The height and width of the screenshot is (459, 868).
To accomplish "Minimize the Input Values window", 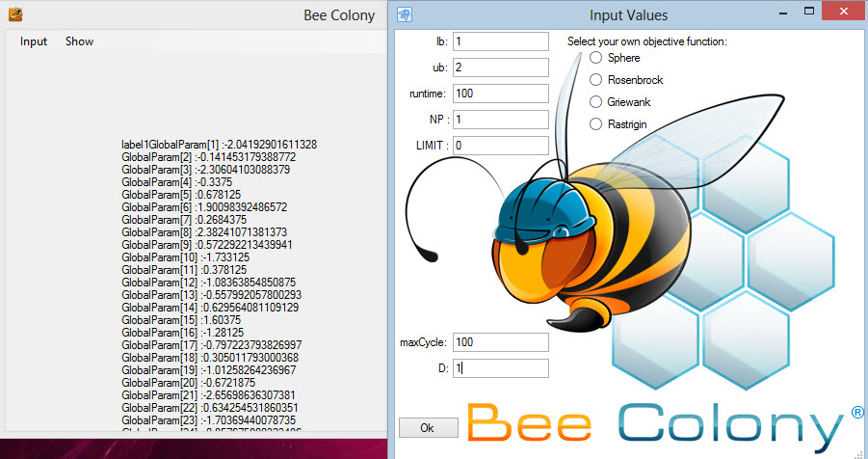I will click(783, 12).
